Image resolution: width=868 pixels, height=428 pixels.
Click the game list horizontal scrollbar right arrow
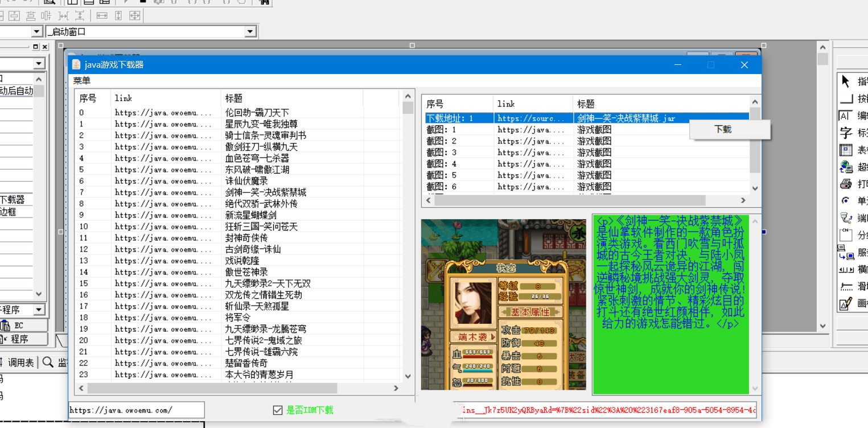coord(396,388)
